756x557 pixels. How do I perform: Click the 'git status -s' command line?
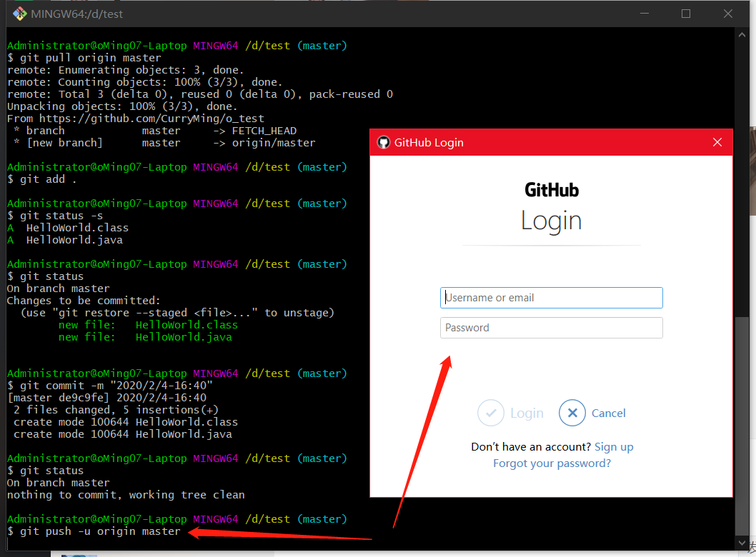pyautogui.click(x=55, y=216)
